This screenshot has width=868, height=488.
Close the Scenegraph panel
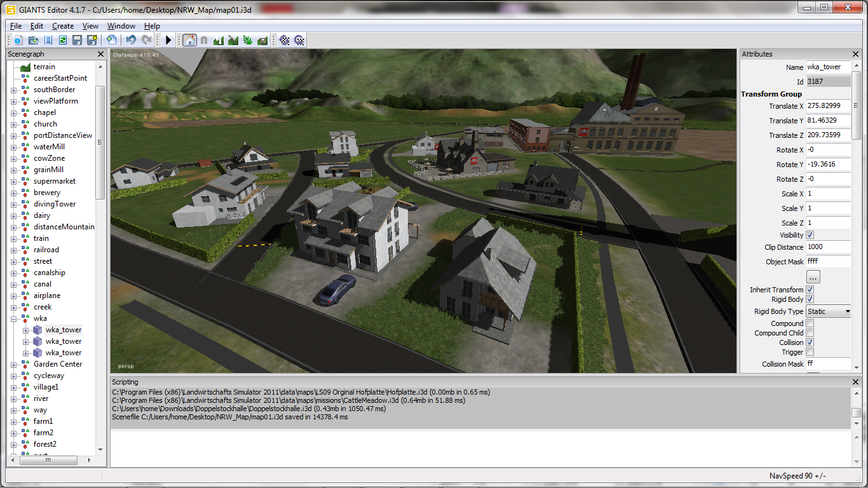tap(100, 55)
